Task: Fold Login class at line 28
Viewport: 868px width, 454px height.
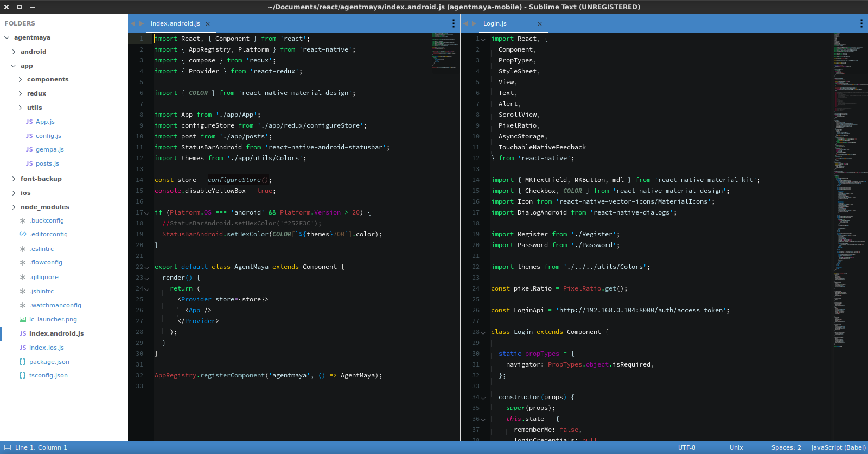Action: [483, 332]
